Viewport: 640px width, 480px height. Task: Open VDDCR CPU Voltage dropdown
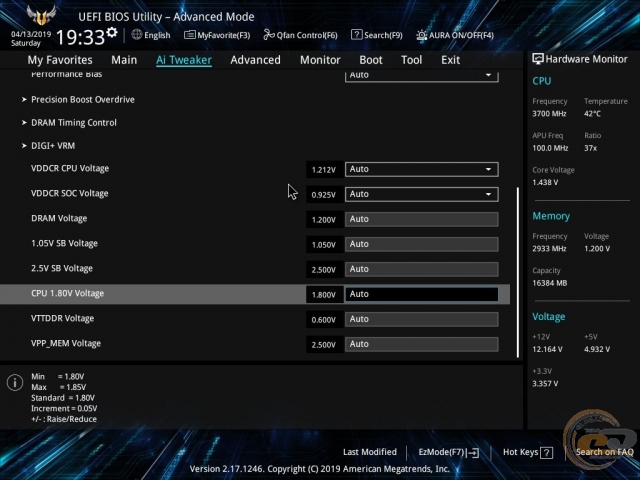point(422,169)
